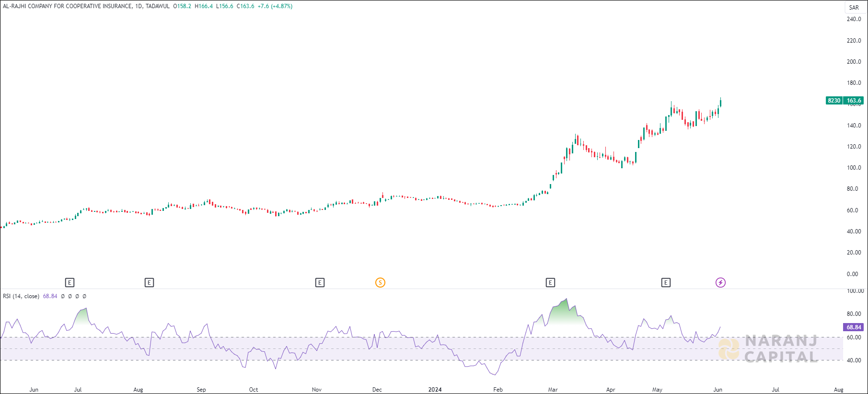Click the open value O158.2
The width and height of the screenshot is (868, 394).
[182, 6]
